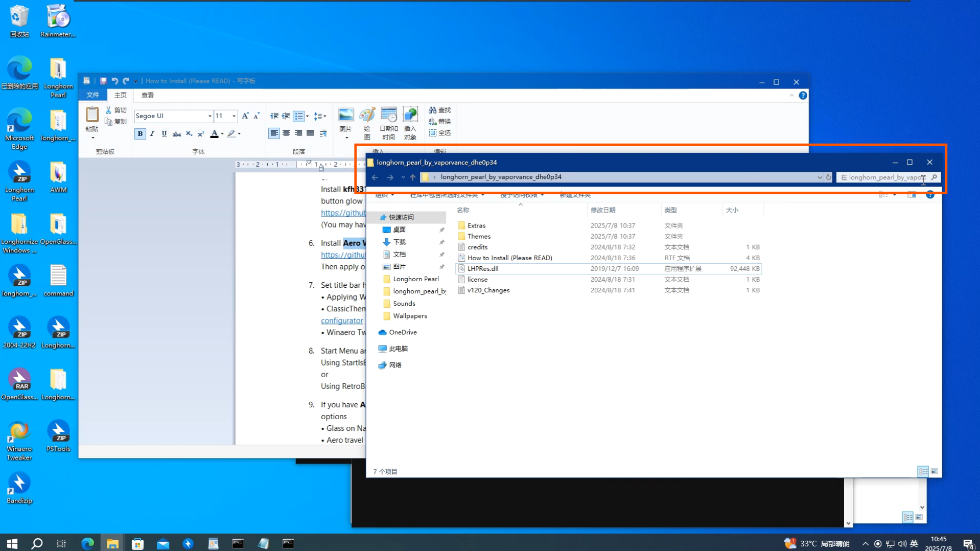Click the justify alignment icon in WordPad
The image size is (980, 551).
pyautogui.click(x=310, y=134)
